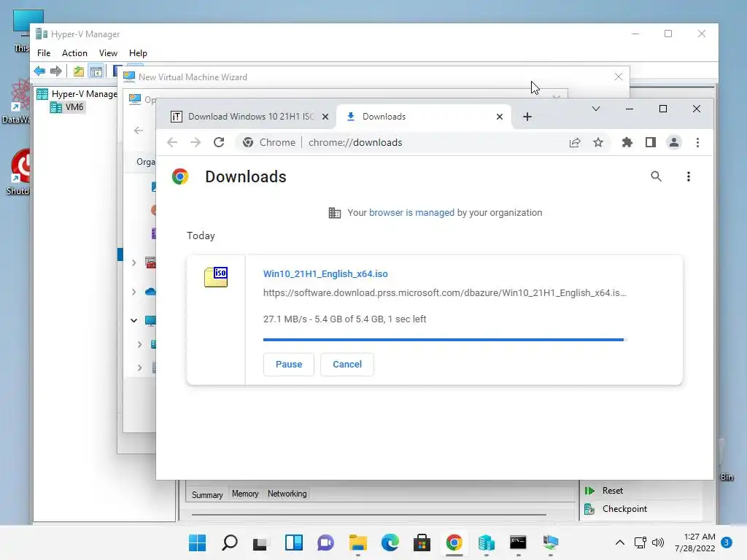Open the network icon in the system tray
747x560 pixels.
pos(640,542)
